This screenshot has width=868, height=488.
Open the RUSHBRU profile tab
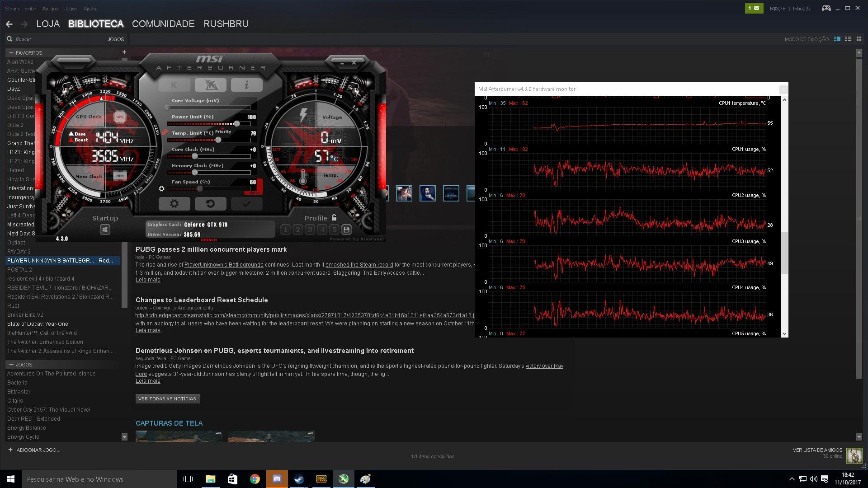(x=226, y=24)
